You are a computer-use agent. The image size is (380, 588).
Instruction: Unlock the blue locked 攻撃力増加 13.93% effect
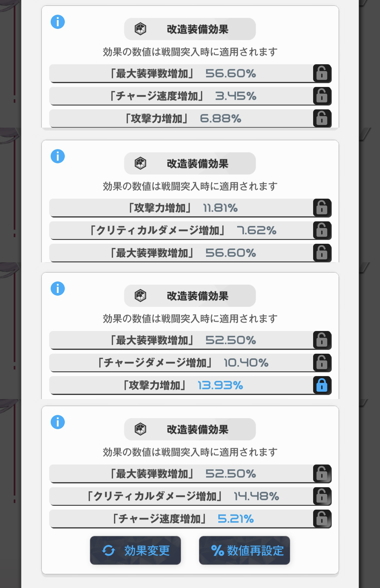tap(322, 385)
